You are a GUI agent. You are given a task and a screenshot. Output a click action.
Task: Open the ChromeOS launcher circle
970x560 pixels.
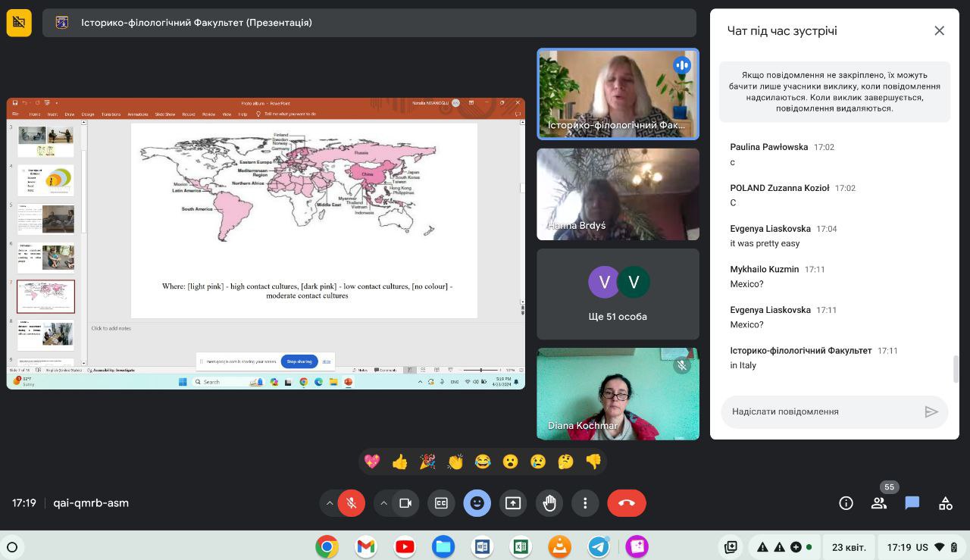pyautogui.click(x=11, y=546)
